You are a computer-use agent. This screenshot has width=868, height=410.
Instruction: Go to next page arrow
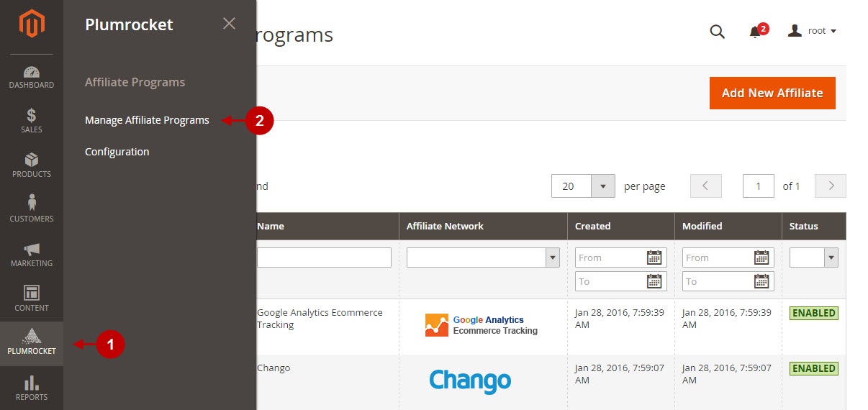(831, 186)
